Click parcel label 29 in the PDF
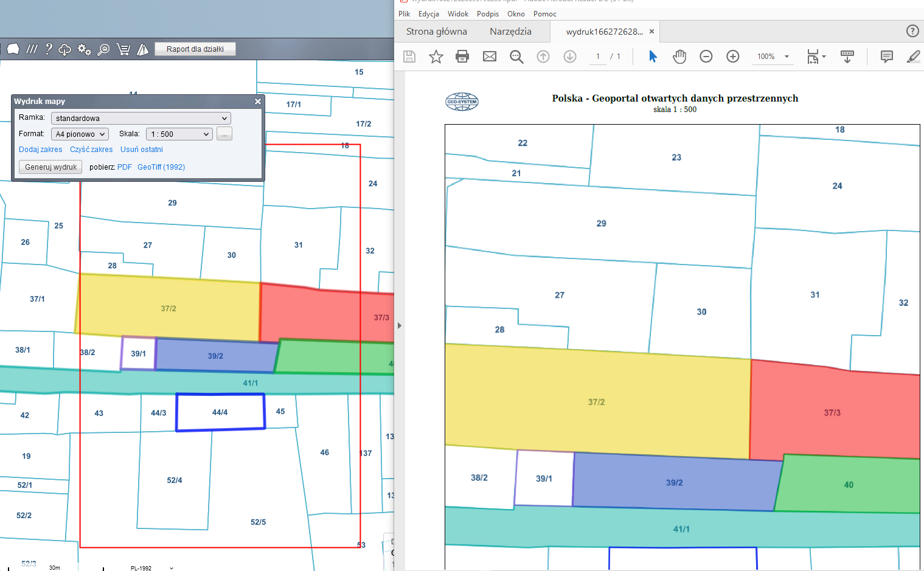 coord(602,224)
